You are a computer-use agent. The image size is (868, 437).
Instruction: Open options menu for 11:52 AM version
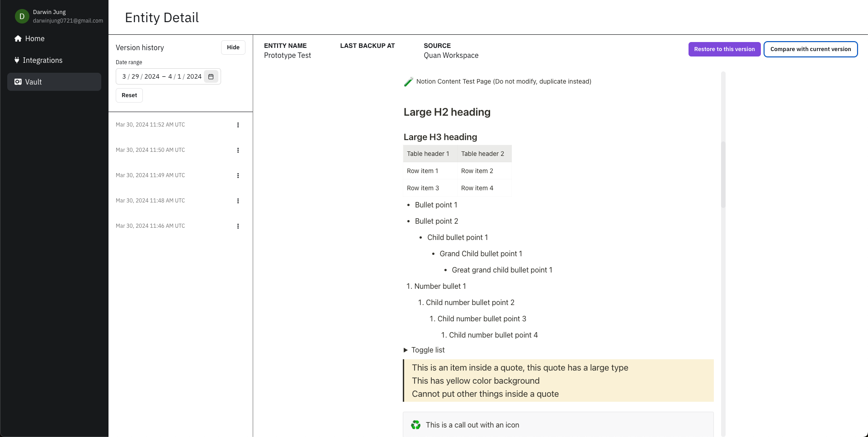click(238, 125)
